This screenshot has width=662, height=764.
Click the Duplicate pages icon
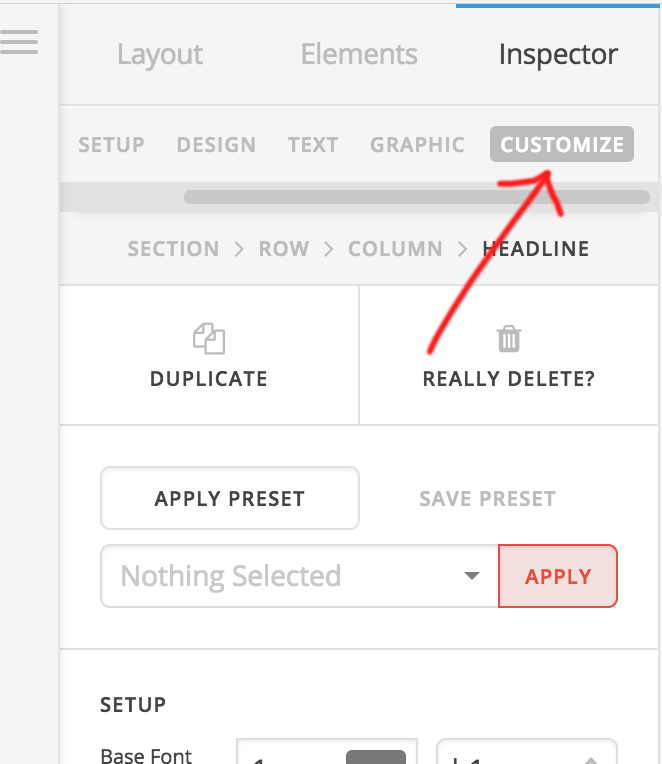click(209, 338)
